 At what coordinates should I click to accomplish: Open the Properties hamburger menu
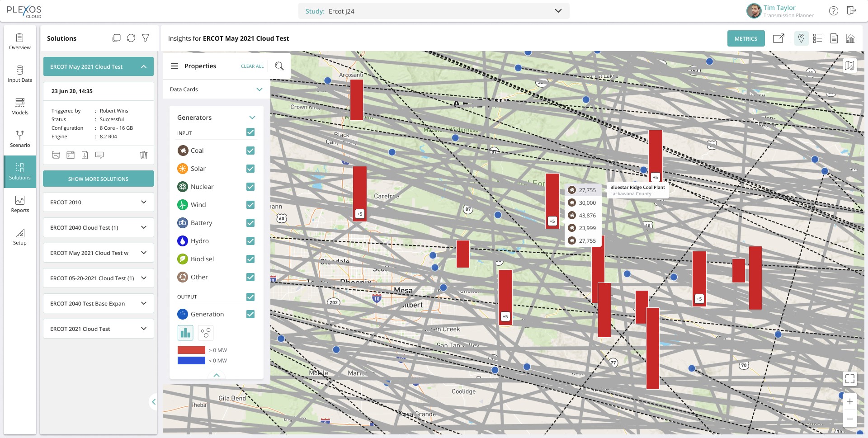coord(175,66)
